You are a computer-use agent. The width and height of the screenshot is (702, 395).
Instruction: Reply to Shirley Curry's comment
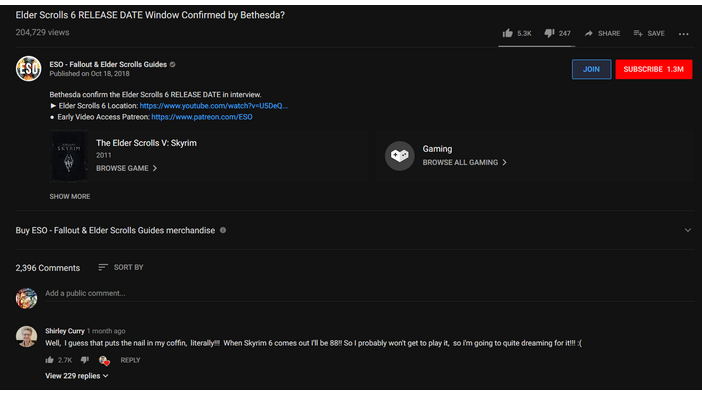(x=130, y=360)
